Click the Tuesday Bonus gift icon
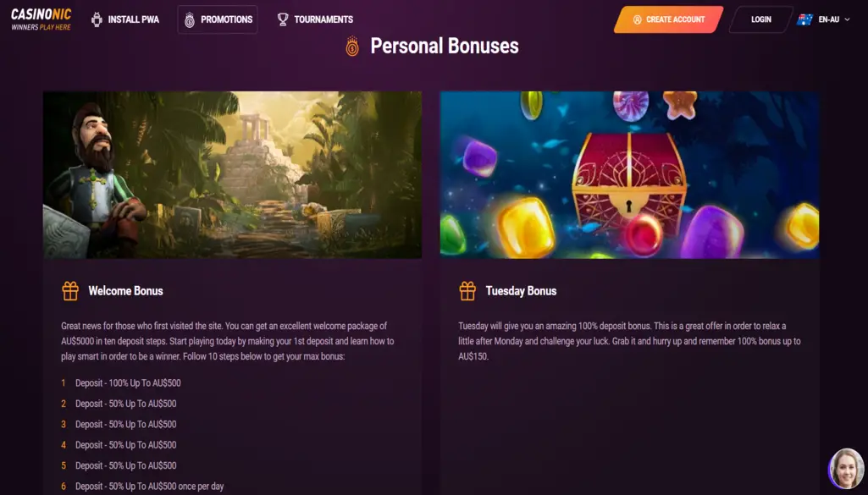 click(467, 291)
